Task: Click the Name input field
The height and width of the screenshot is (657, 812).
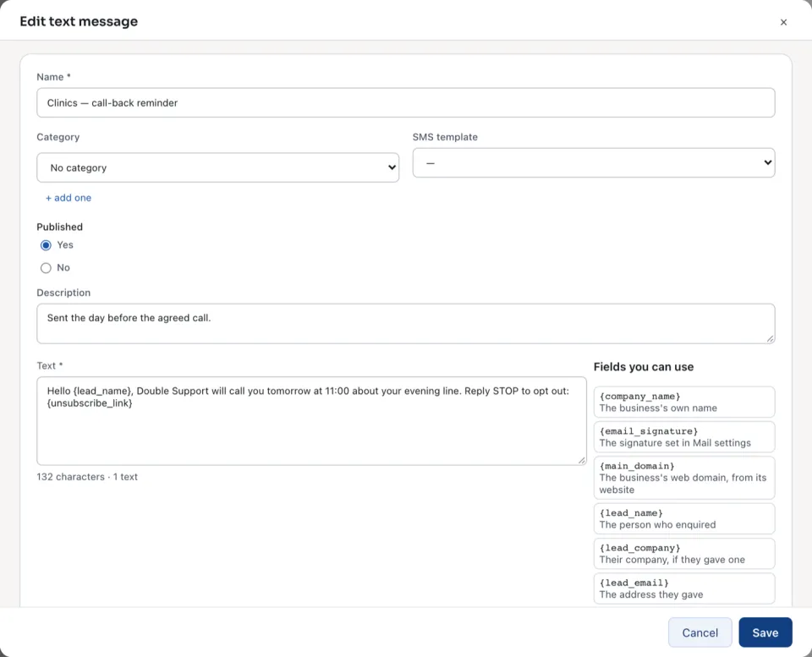Action: pos(405,102)
